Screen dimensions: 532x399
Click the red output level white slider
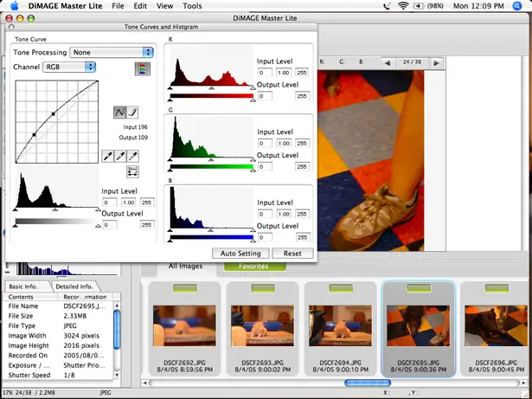tap(253, 100)
